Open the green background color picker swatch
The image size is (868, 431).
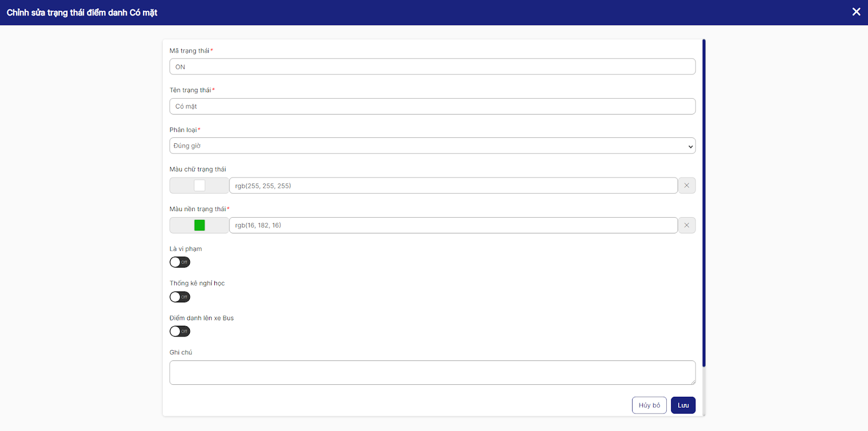click(x=200, y=225)
